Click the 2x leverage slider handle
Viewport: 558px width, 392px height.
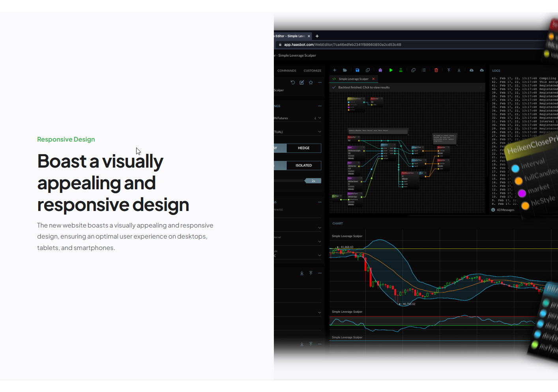coord(313,181)
